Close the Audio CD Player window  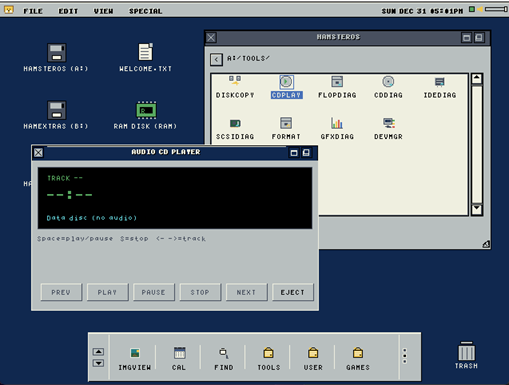[x=39, y=153]
